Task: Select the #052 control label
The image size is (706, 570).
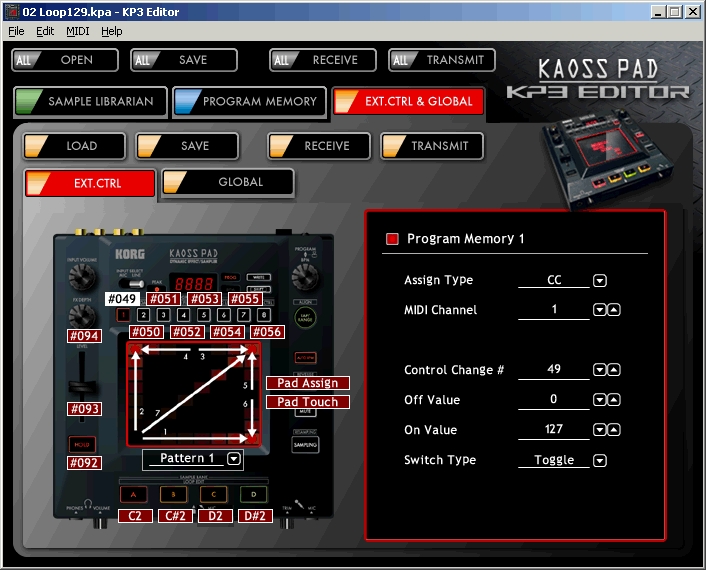Action: pyautogui.click(x=187, y=332)
